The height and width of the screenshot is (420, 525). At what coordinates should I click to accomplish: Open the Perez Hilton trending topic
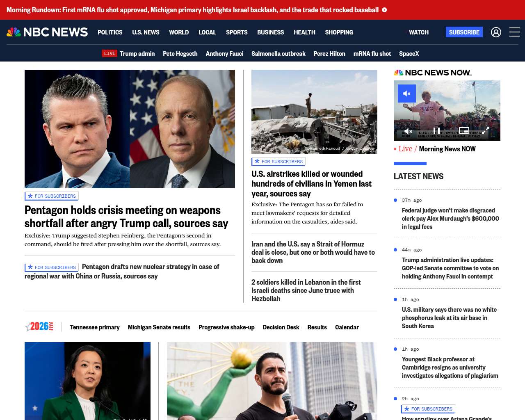(329, 53)
